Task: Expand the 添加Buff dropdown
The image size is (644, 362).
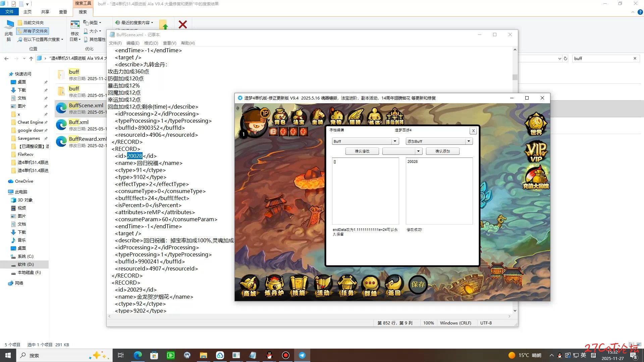Action: click(x=469, y=141)
